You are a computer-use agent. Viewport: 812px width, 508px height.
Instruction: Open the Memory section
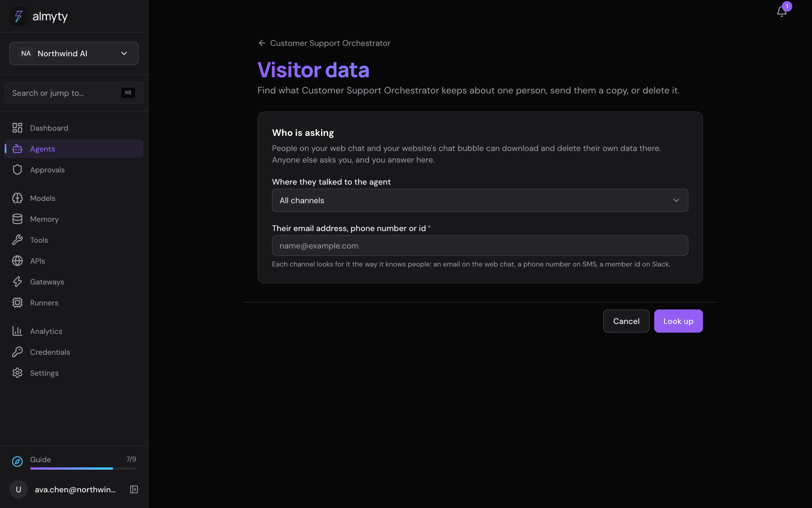coord(74,219)
